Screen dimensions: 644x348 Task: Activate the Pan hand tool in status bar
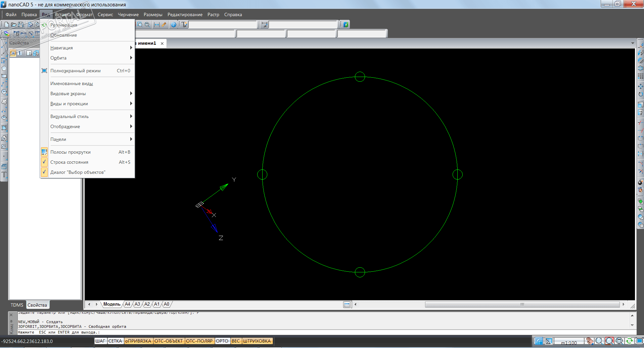tap(590, 341)
